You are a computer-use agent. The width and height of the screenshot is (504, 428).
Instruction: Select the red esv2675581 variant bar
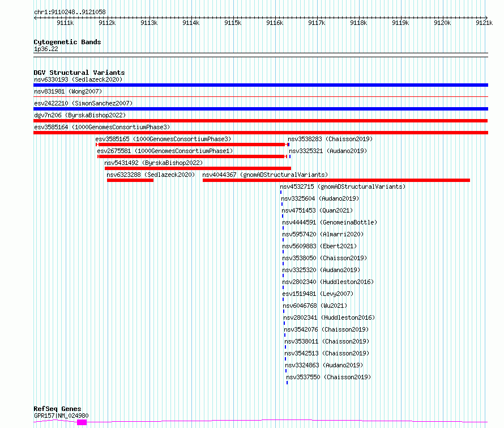point(192,156)
